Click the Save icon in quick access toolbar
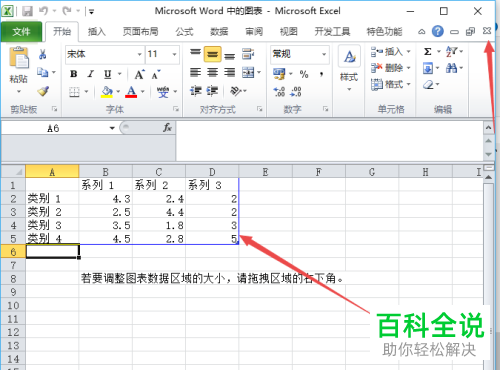Image resolution: width=500 pixels, height=370 pixels. tap(27, 11)
